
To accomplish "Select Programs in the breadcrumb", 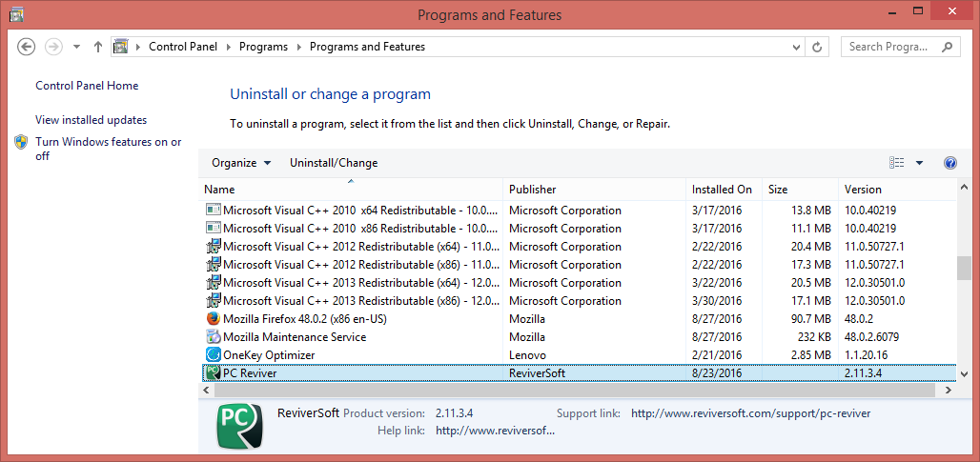I will (x=264, y=47).
